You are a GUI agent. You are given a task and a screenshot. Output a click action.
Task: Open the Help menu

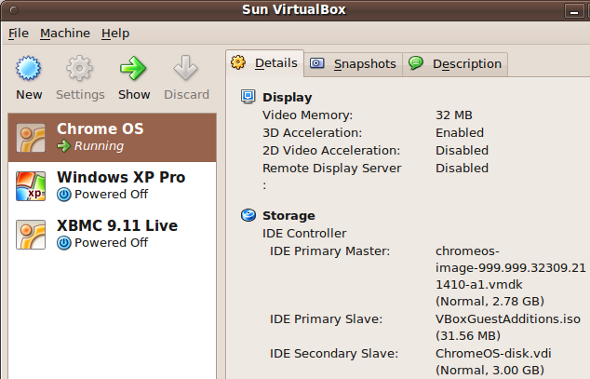tap(115, 33)
